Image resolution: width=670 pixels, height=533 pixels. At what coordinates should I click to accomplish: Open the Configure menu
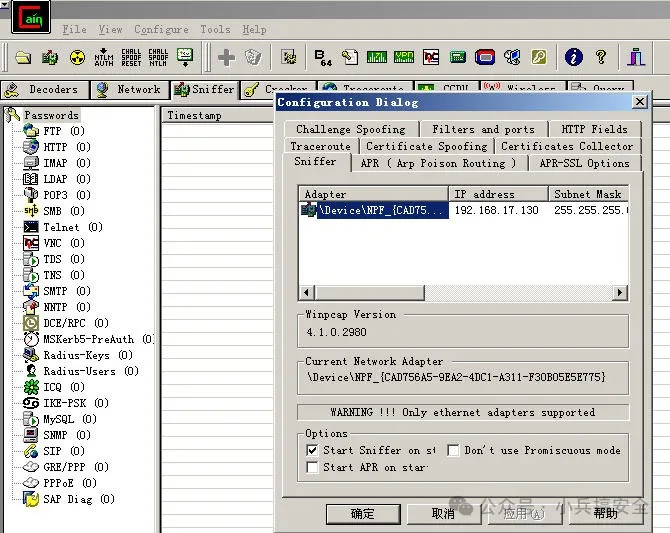coord(161,30)
